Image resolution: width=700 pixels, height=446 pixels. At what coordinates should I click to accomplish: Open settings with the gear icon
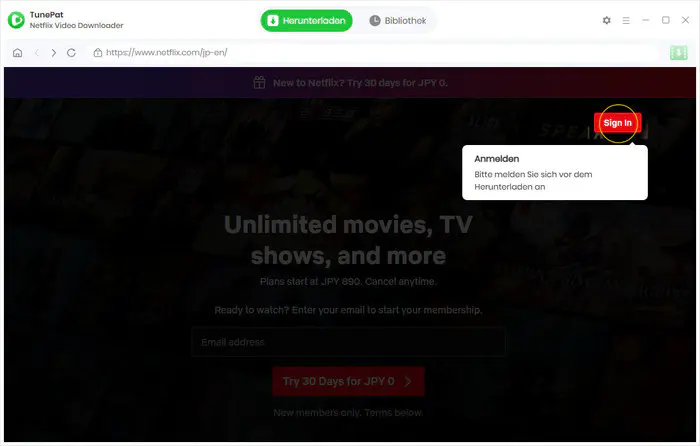(x=606, y=20)
